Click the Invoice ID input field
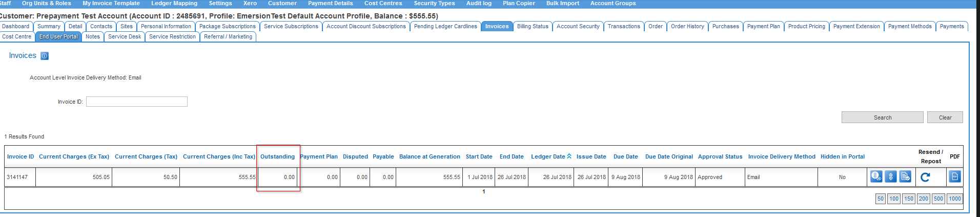Image resolution: width=980 pixels, height=217 pixels. [136, 102]
